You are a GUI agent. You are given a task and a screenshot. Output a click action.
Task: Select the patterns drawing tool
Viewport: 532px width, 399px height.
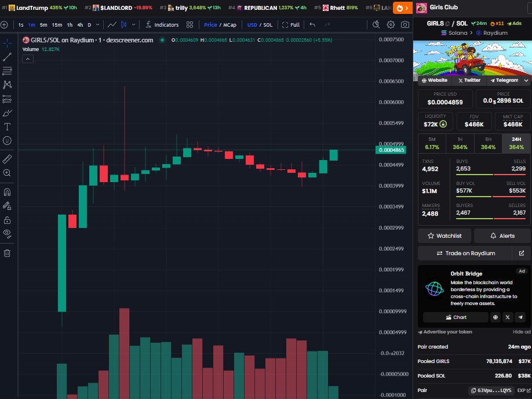point(7,85)
